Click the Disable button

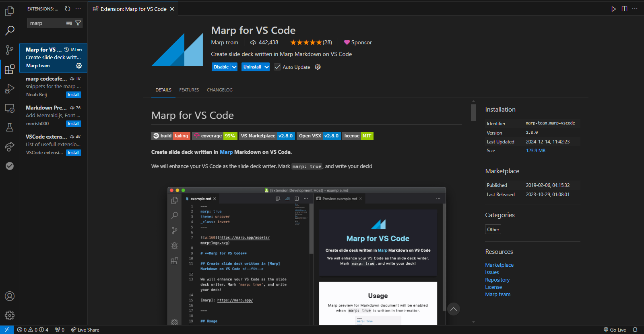pyautogui.click(x=221, y=67)
